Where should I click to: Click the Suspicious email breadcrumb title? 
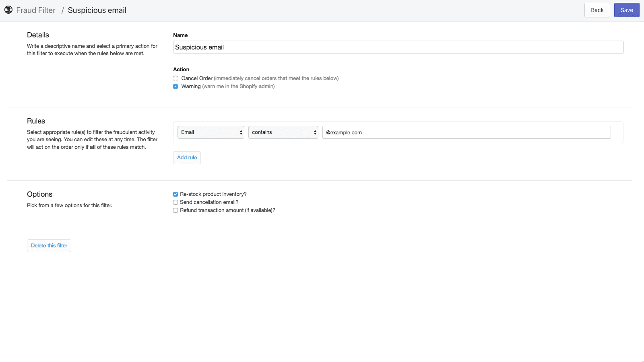coord(97,10)
